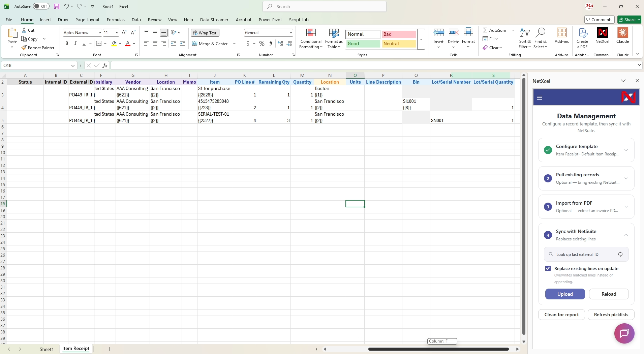Apply percent style format
The height and width of the screenshot is (354, 644).
click(262, 43)
